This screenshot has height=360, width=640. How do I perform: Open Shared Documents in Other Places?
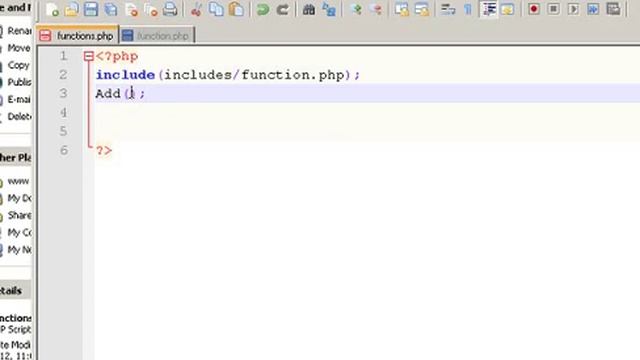(19, 216)
